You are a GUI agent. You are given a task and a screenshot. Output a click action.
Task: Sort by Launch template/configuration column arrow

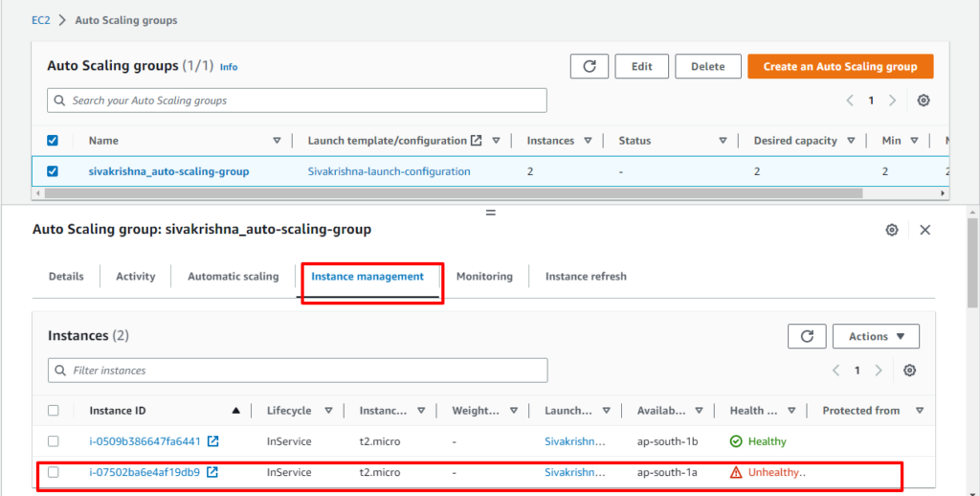click(x=497, y=141)
